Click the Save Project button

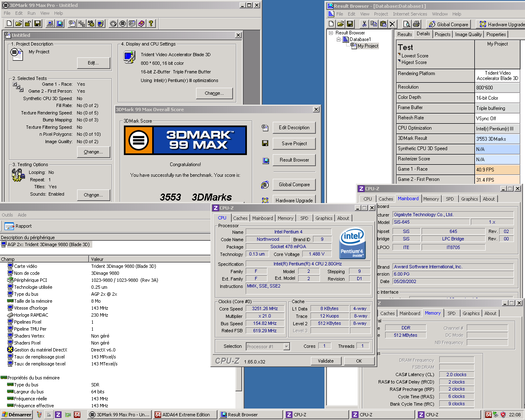294,144
